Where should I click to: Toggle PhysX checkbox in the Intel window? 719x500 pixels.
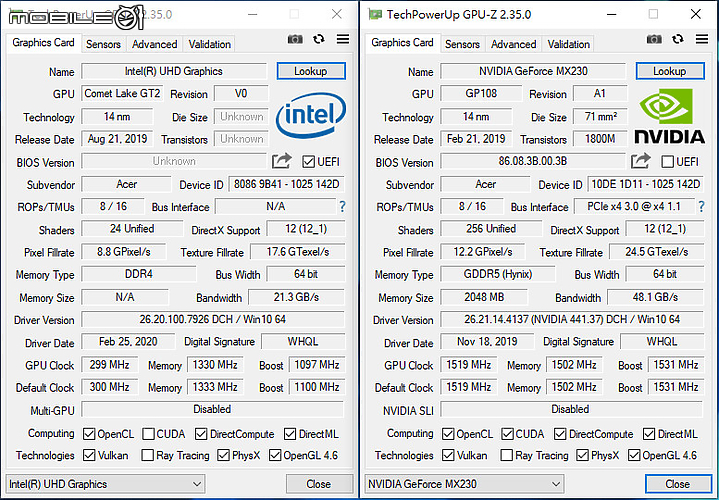(223, 455)
